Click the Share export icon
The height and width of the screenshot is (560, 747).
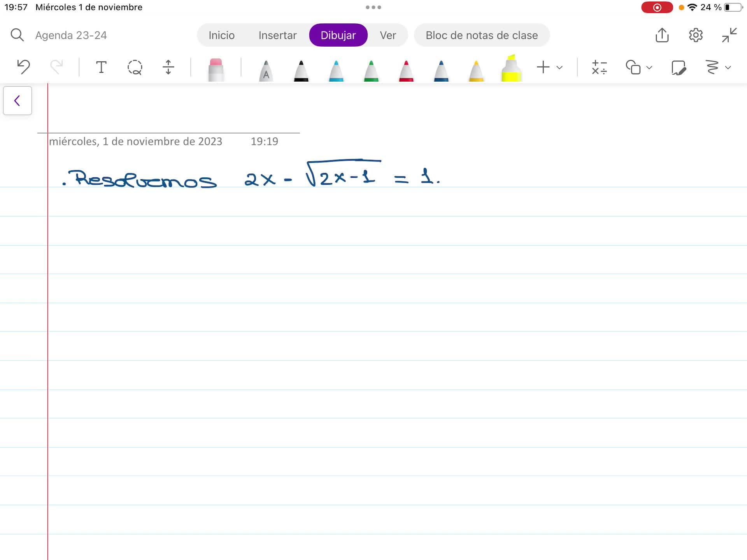[x=662, y=35]
